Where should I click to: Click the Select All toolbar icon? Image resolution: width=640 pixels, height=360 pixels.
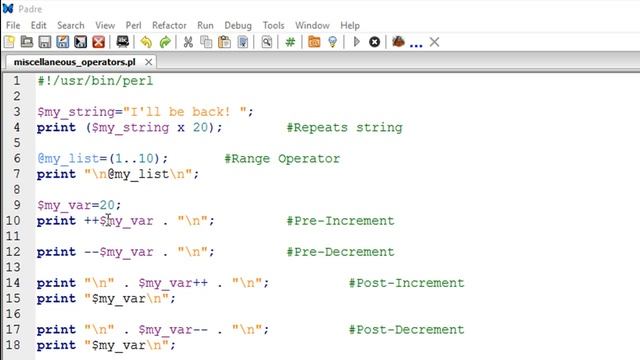[x=242, y=42]
